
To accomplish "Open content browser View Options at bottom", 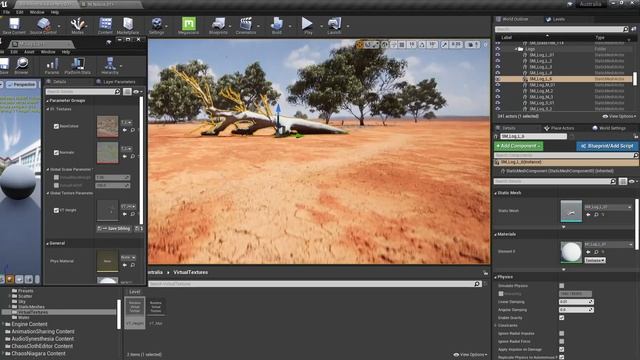I will coord(470,354).
